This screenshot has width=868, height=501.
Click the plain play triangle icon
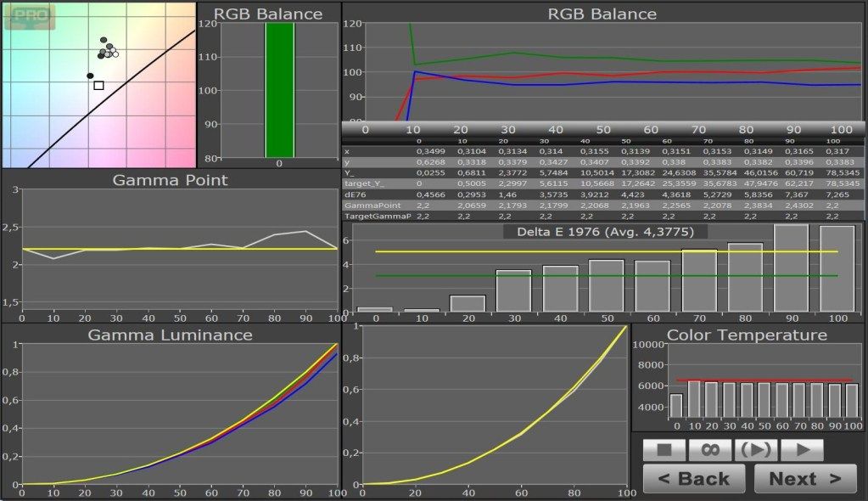[x=802, y=450]
